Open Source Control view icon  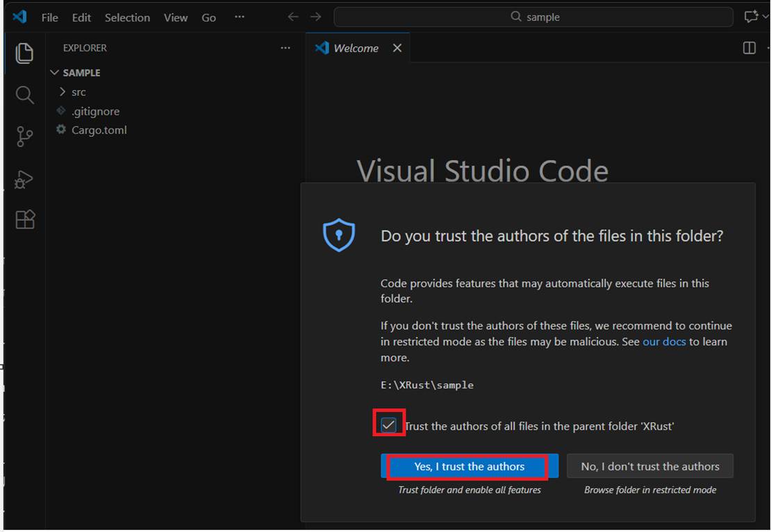click(x=24, y=137)
